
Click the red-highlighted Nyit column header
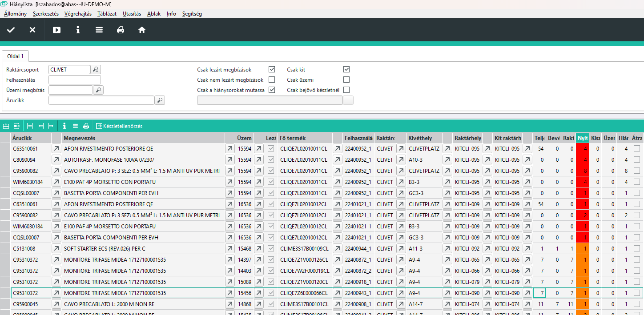pos(582,138)
